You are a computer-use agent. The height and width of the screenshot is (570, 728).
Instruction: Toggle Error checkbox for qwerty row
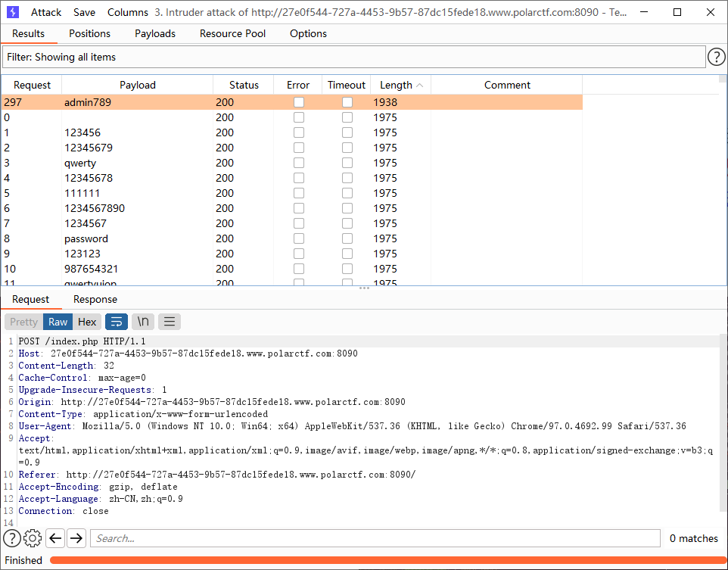[x=299, y=163]
